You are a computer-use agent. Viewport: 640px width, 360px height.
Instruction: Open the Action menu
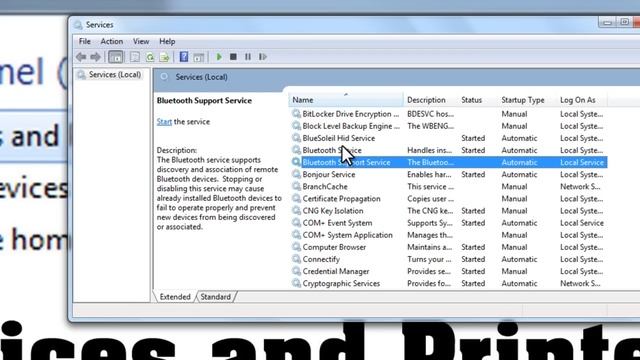111,41
